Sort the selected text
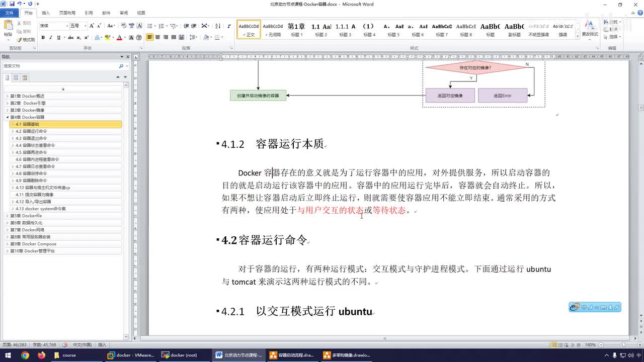 click(218, 26)
